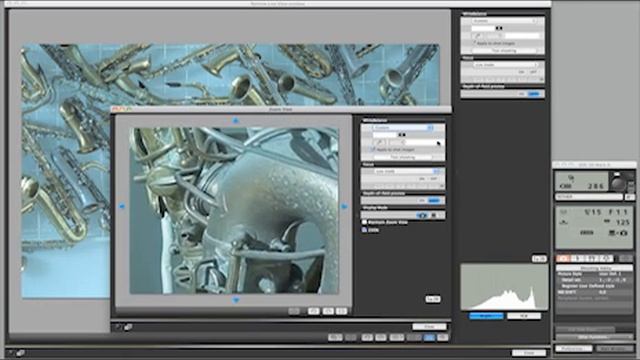
Task: Click Close button in Zoom View window
Action: [x=429, y=327]
